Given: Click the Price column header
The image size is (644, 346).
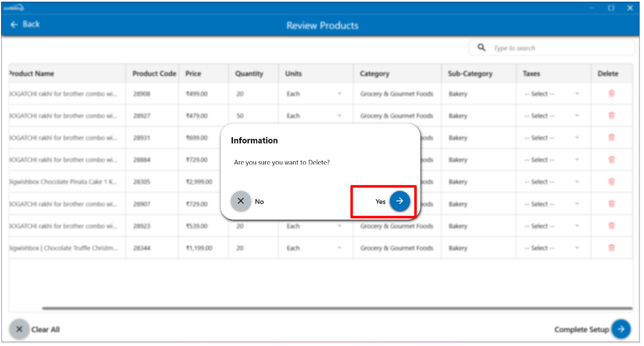Looking at the screenshot, I should (193, 73).
